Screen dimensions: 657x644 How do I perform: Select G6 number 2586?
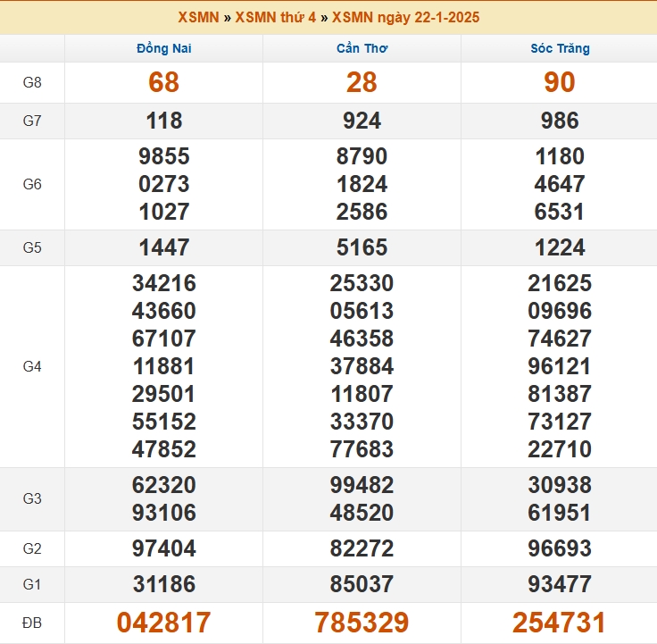[362, 212]
